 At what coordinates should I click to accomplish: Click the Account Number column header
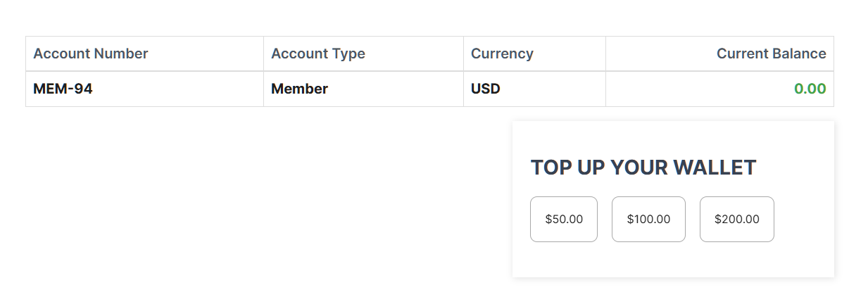[91, 53]
